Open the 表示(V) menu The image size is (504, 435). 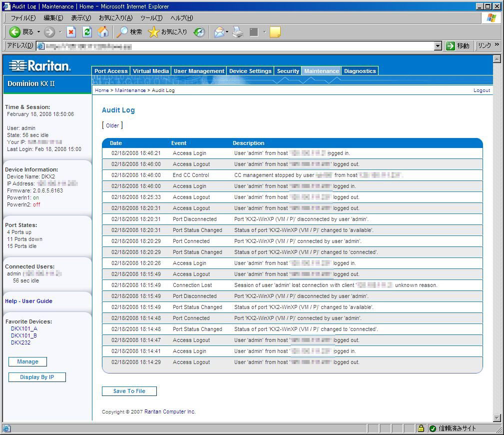pyautogui.click(x=81, y=17)
